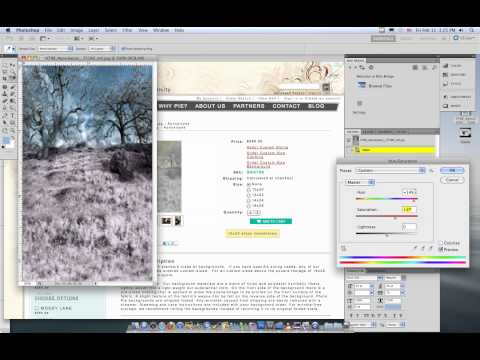Hide the yellow-highlighted layer via eye icon
Screen dimensions: 480x360
(x=349, y=150)
